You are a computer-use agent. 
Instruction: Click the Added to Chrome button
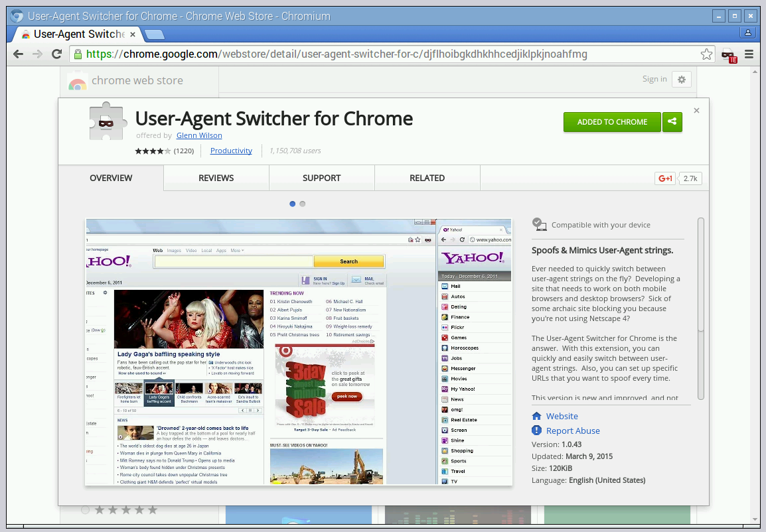(x=612, y=122)
